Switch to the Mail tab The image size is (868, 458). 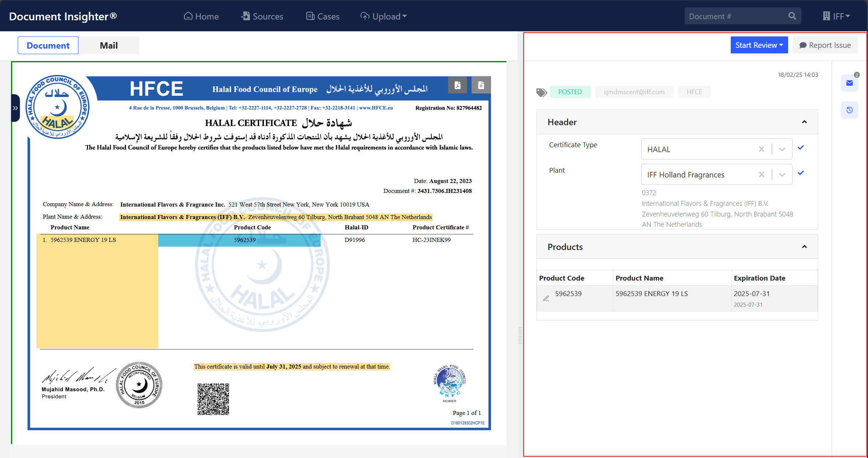coord(108,45)
